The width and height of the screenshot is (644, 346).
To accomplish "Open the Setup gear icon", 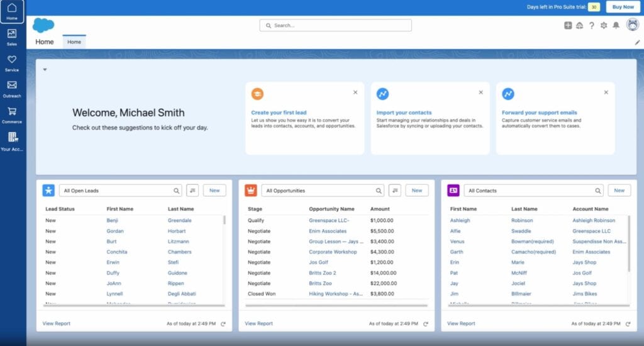I will tap(604, 25).
